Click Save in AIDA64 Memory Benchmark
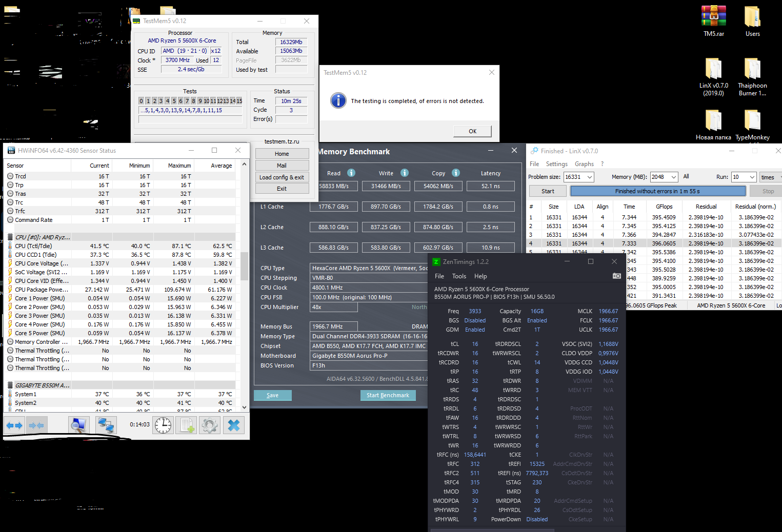782x532 pixels. coord(273,395)
